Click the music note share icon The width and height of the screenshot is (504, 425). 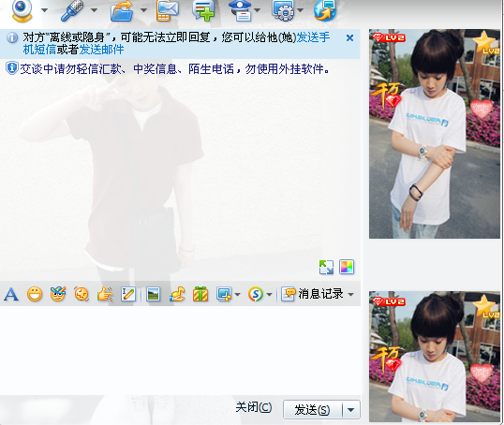point(177,294)
